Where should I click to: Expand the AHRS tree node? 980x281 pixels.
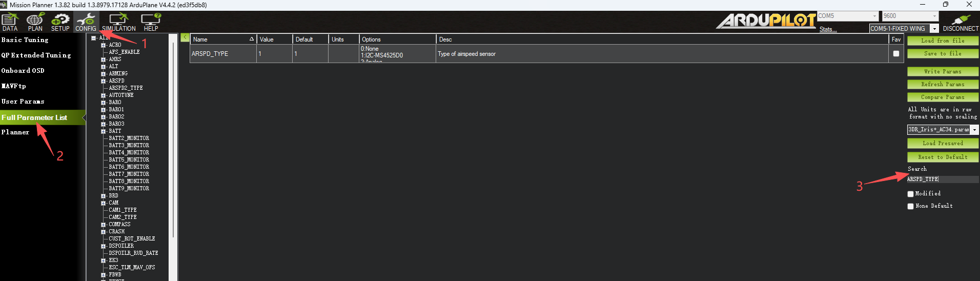(x=103, y=59)
